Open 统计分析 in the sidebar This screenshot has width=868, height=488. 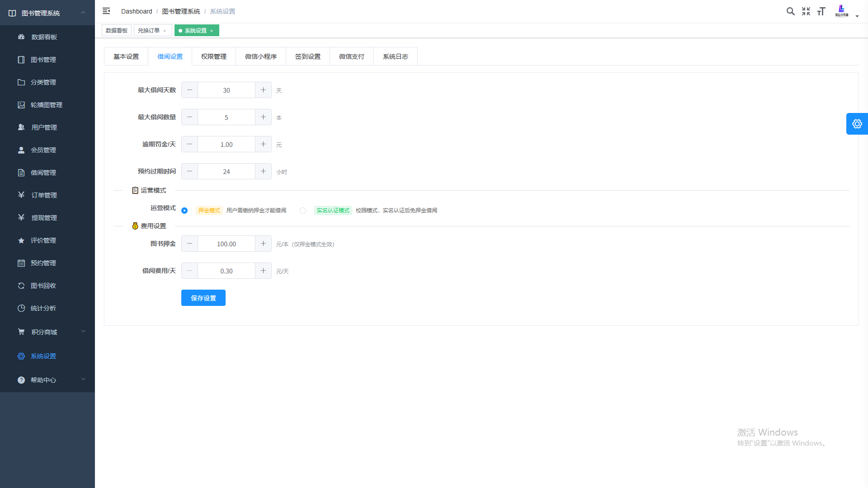[43, 308]
